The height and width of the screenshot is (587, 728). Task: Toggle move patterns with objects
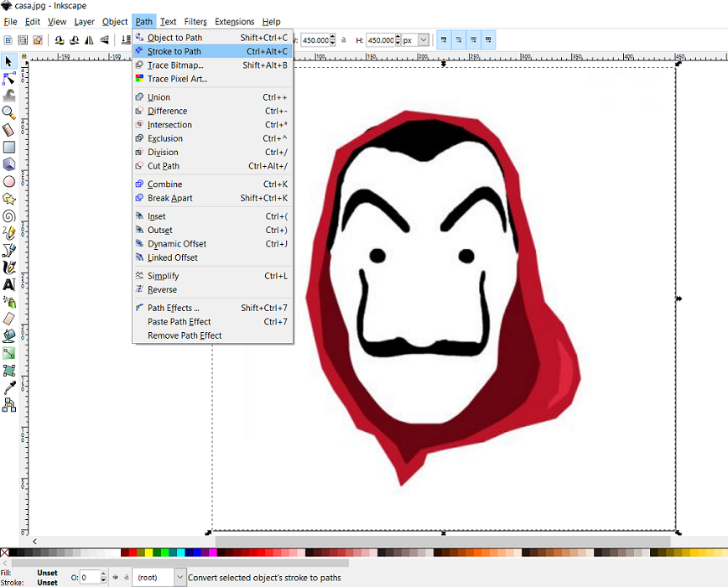pos(488,40)
